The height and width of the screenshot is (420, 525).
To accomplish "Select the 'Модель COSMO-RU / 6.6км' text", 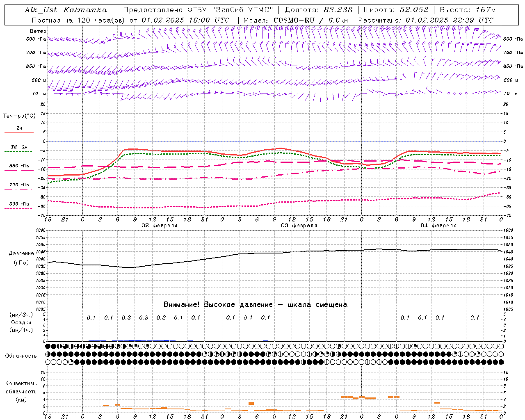I will [296, 20].
